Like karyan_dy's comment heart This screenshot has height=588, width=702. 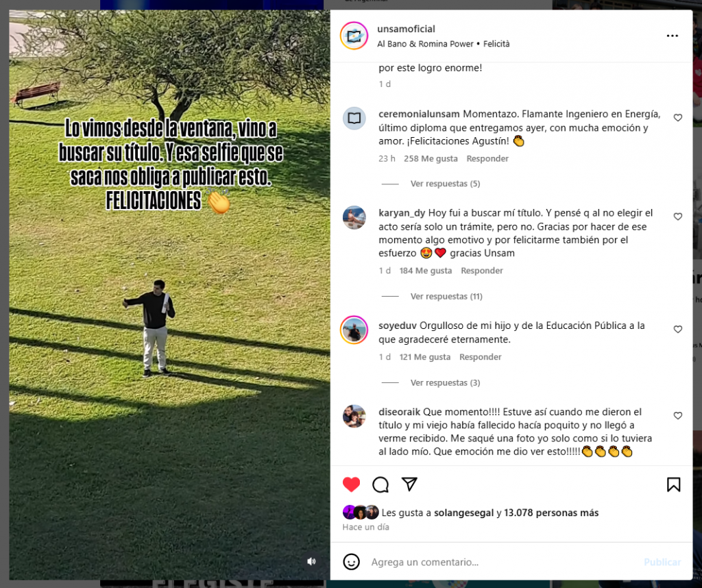pos(678,217)
